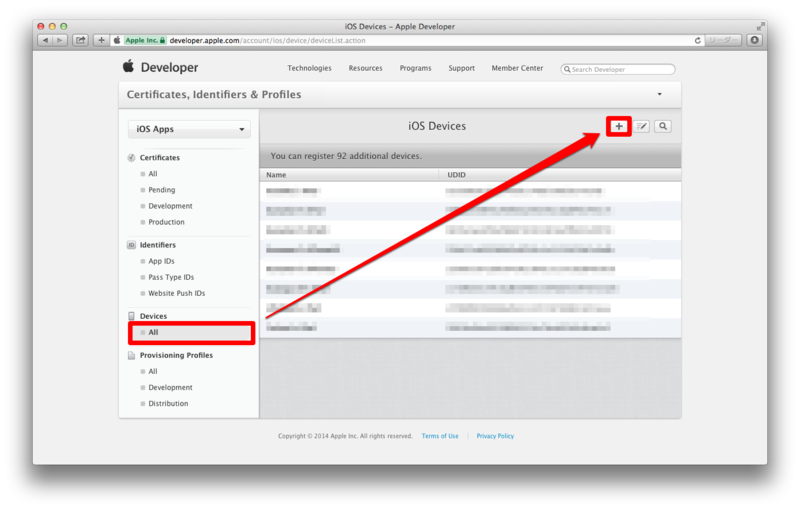Open the Technologies menu
Viewport: 800px width, 510px height.
point(309,68)
